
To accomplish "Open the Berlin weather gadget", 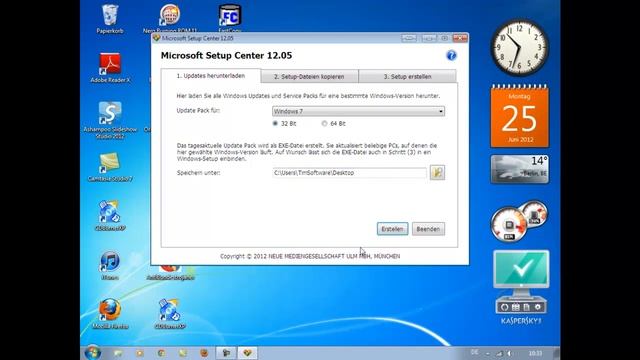I will [x=520, y=169].
